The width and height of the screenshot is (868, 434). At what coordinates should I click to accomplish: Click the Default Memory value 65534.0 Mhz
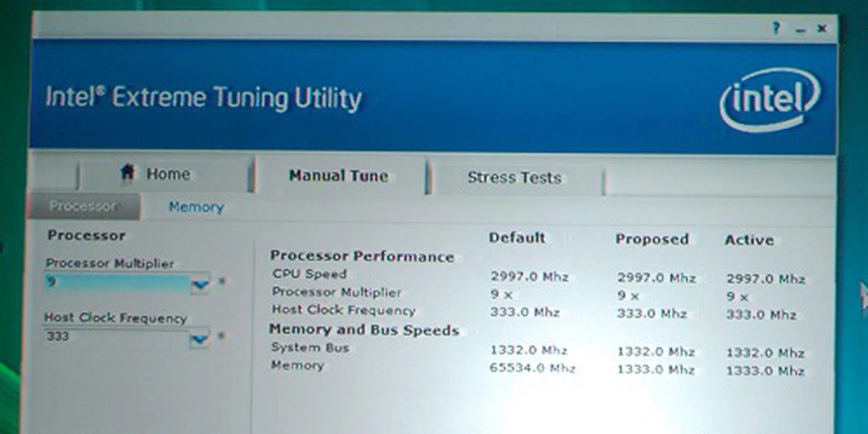pyautogui.click(x=532, y=368)
